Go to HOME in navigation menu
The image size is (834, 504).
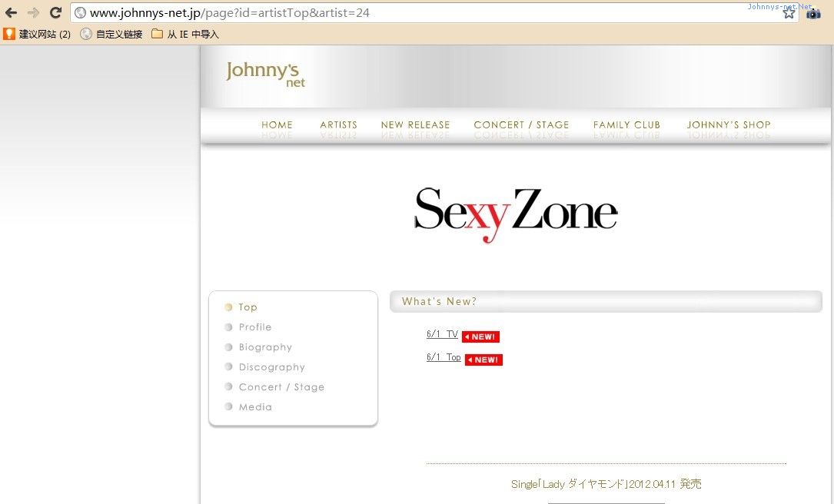click(x=277, y=124)
